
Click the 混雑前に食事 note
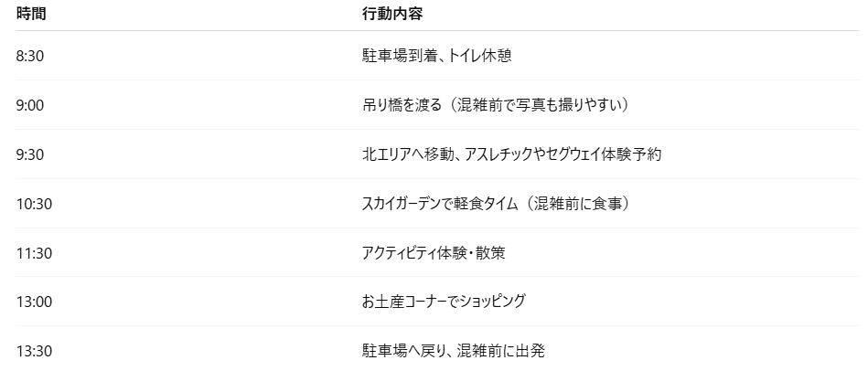(x=577, y=204)
